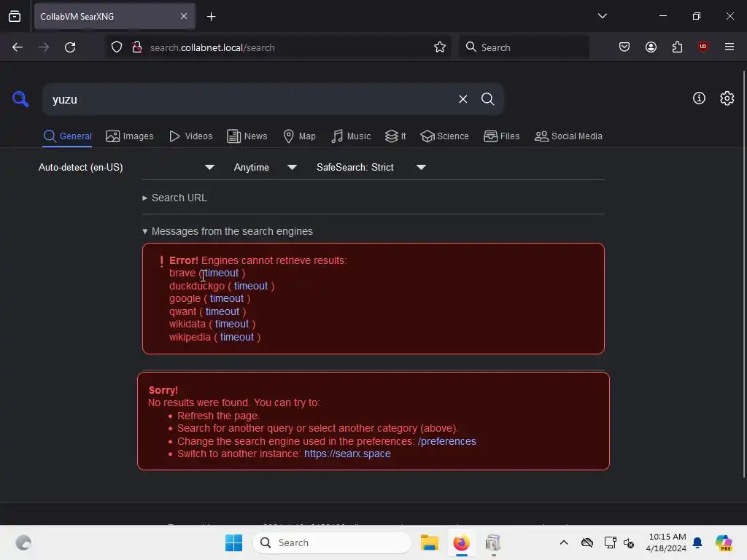Switch to Science category
This screenshot has height=560, width=747.
444,136
